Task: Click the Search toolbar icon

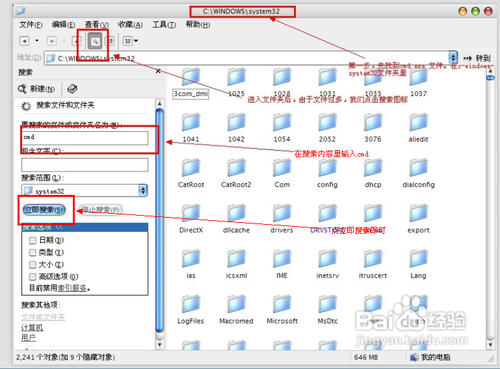Action: [95, 41]
